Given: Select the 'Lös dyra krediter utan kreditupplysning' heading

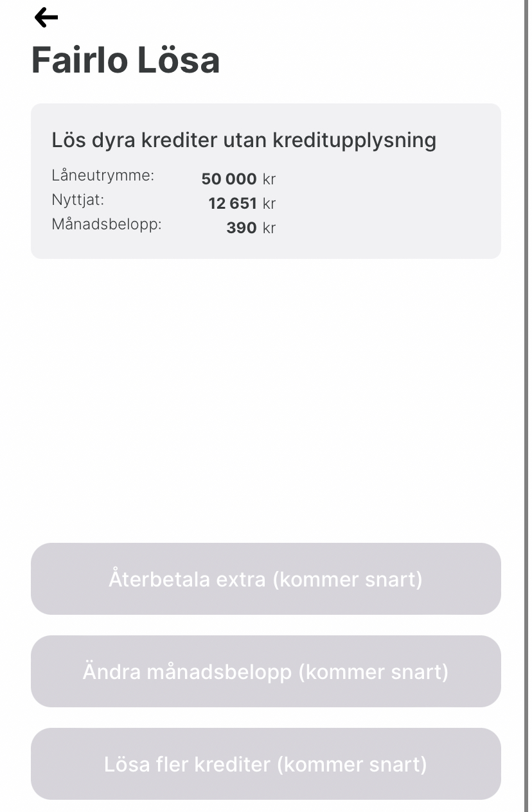Looking at the screenshot, I should coord(244,140).
